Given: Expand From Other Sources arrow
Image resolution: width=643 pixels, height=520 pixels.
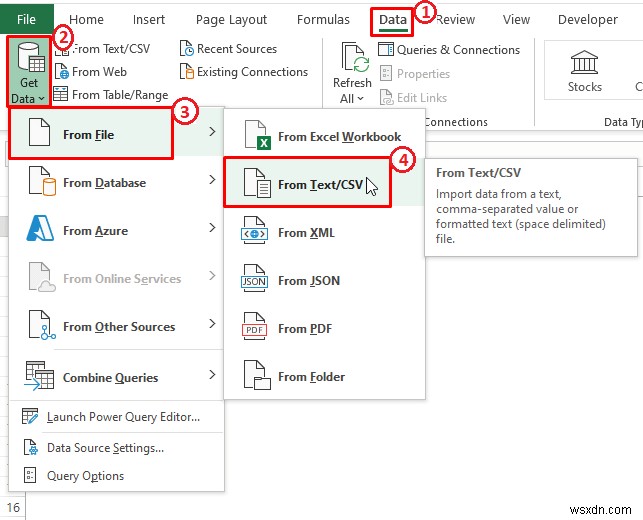Looking at the screenshot, I should [x=212, y=324].
